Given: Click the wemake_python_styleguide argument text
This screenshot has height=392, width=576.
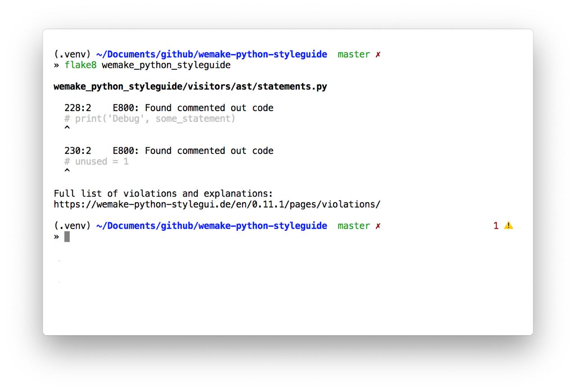Looking at the screenshot, I should (166, 65).
